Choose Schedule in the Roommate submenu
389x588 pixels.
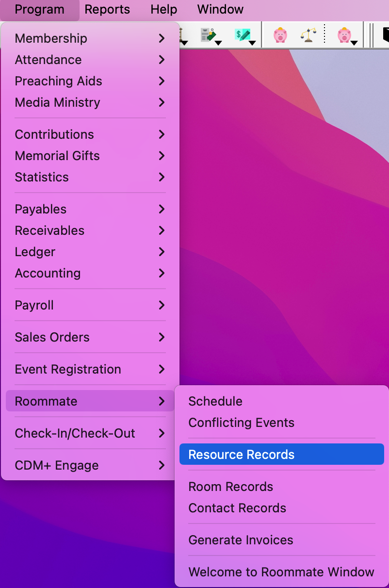click(x=215, y=401)
